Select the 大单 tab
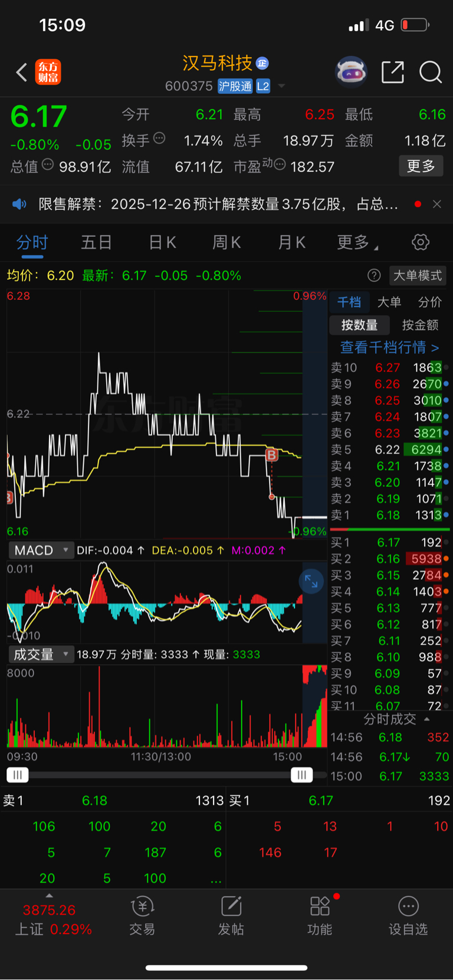The height and width of the screenshot is (980, 453). coord(389,302)
